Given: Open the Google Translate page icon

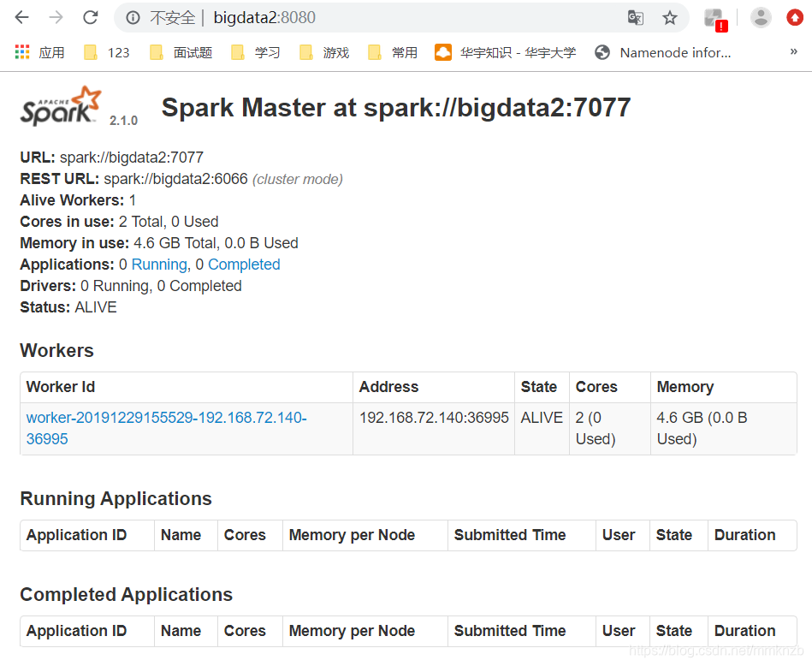Looking at the screenshot, I should coord(636,18).
